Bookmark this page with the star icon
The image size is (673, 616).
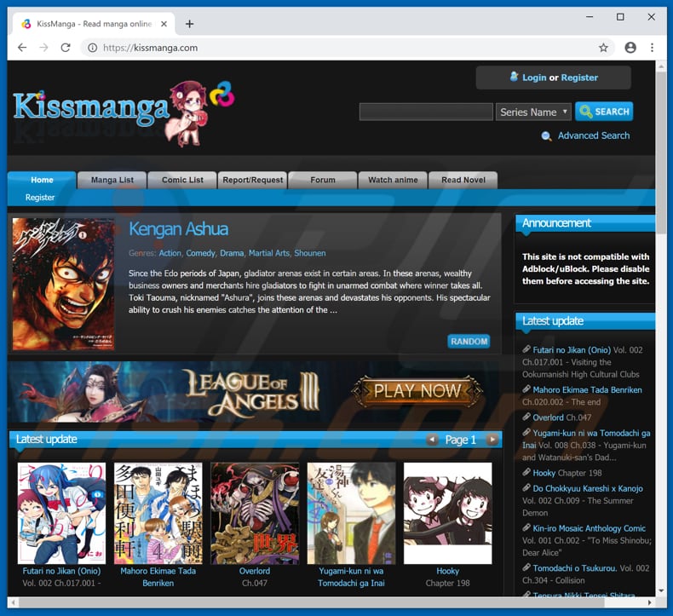point(603,48)
